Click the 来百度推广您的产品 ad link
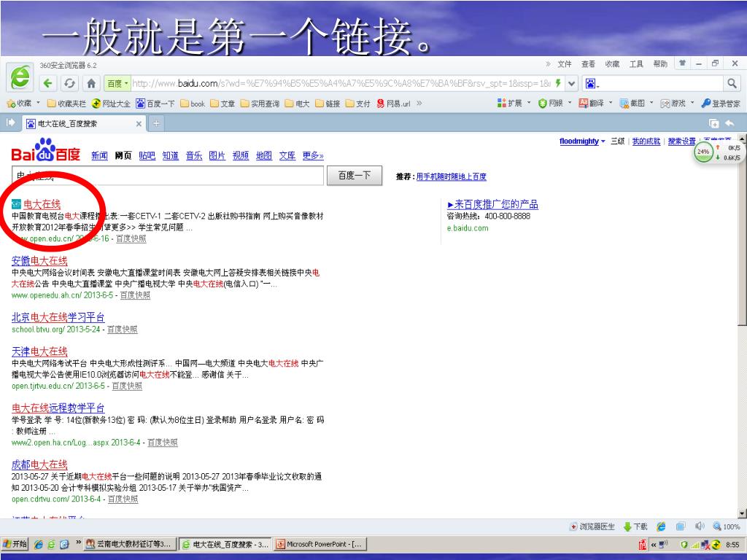This screenshot has width=747, height=560. click(x=492, y=204)
